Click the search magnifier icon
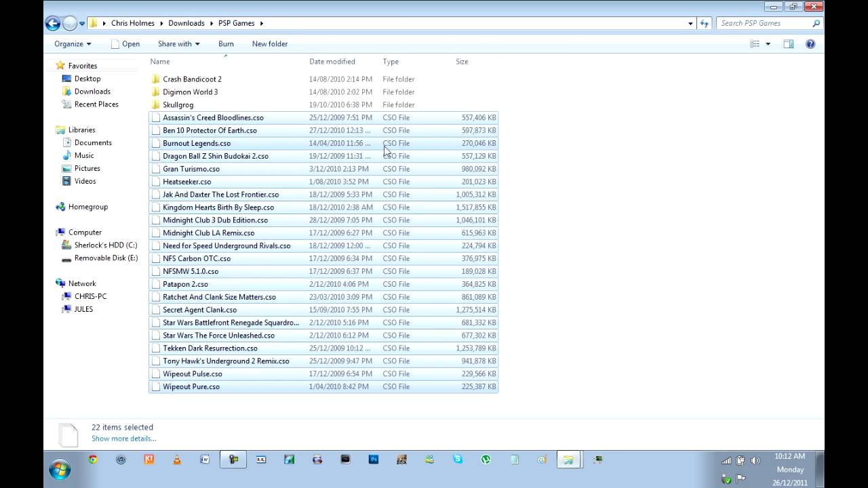This screenshot has height=488, width=868. 816,23
